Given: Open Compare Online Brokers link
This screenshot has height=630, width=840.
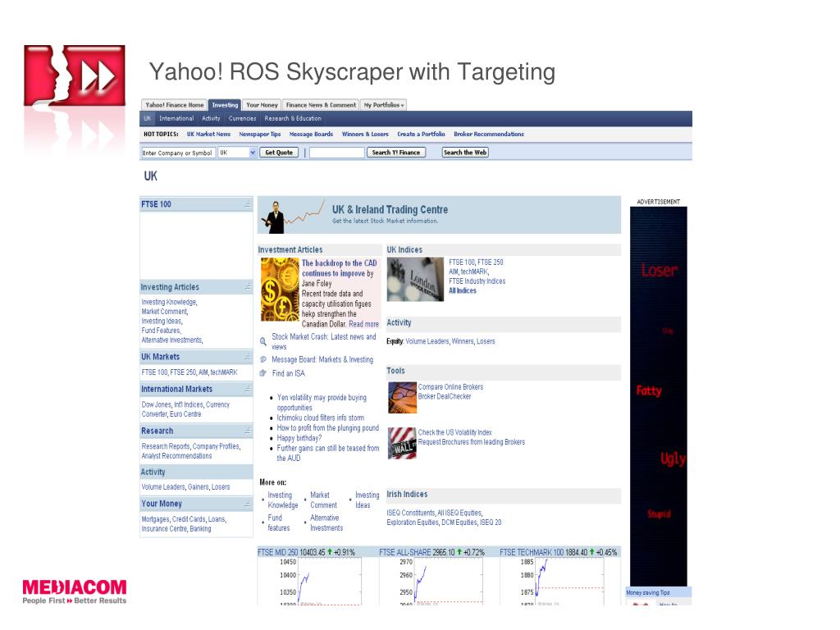Looking at the screenshot, I should point(450,387).
